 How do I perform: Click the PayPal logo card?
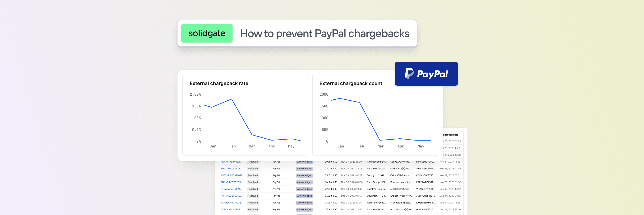(426, 74)
